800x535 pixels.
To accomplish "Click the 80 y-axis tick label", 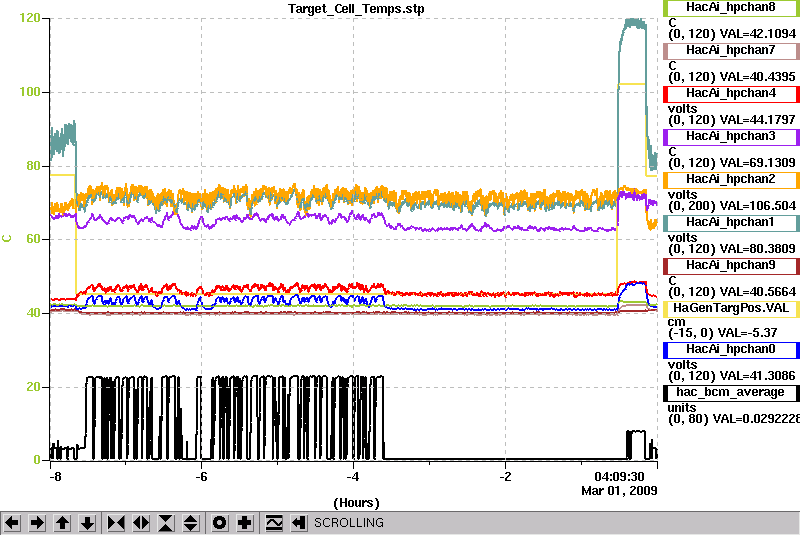I will [33, 166].
